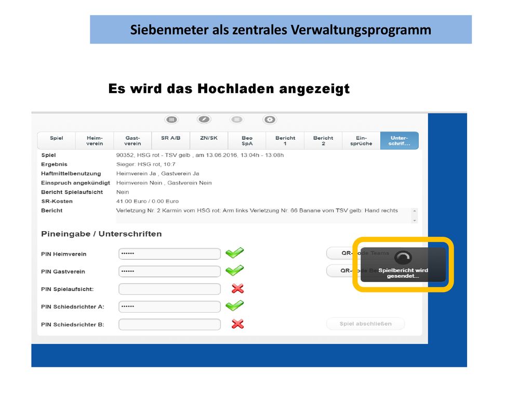Click green checkmark next to PIN Gastverein
Screen dimensions: 532x399
(x=234, y=270)
